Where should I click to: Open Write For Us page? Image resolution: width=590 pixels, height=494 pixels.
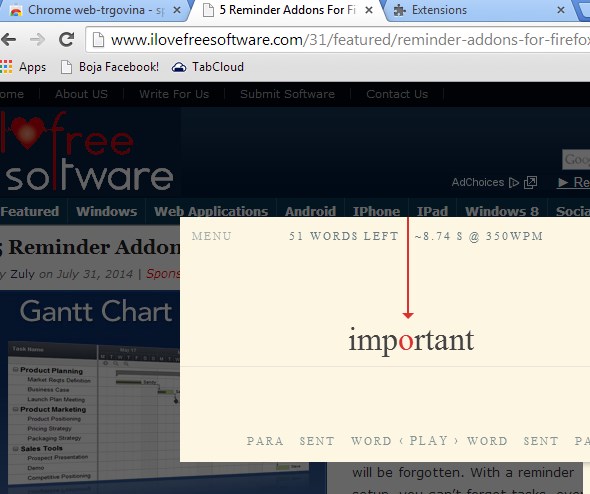174,94
